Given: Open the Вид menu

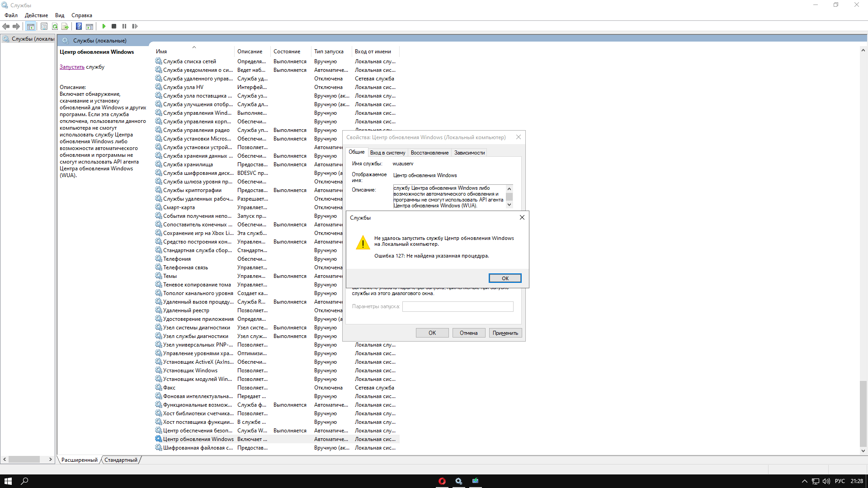Looking at the screenshot, I should (x=60, y=15).
